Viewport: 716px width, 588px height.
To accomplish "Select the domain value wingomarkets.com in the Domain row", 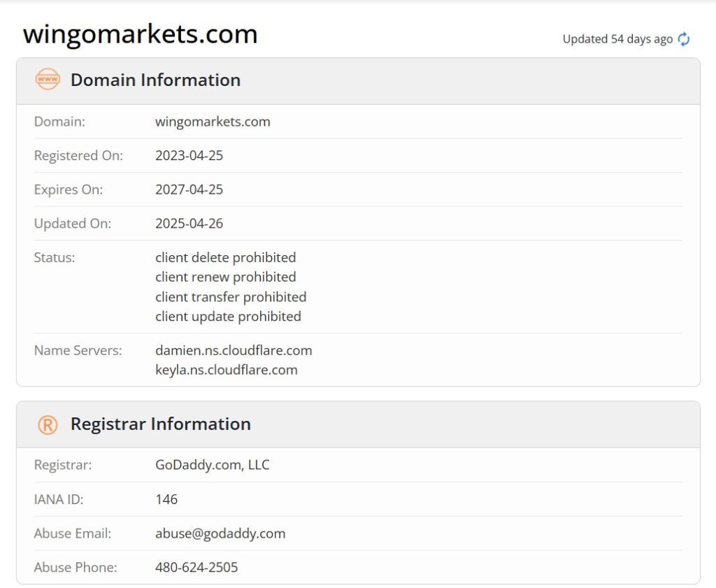I will (x=213, y=122).
